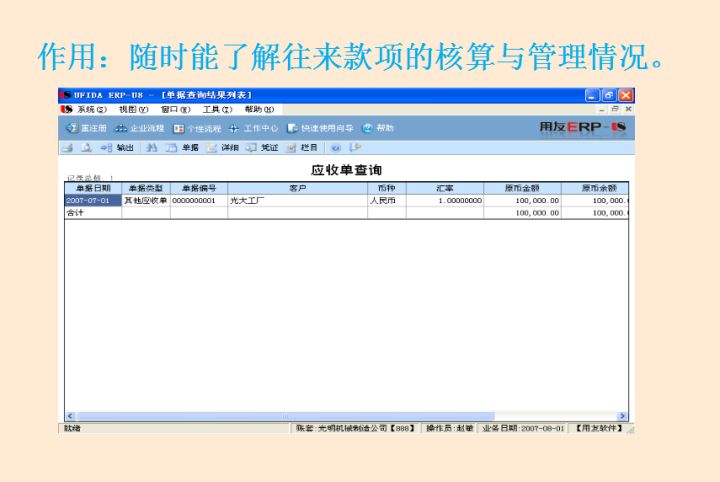Click the 合计 total row label
The image size is (720, 482).
coord(93,213)
